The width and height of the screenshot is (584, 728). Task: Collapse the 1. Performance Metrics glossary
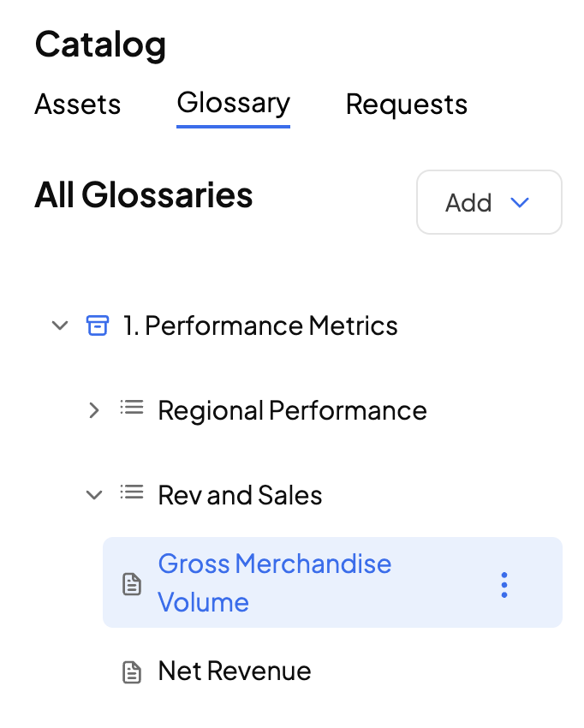[x=60, y=325]
